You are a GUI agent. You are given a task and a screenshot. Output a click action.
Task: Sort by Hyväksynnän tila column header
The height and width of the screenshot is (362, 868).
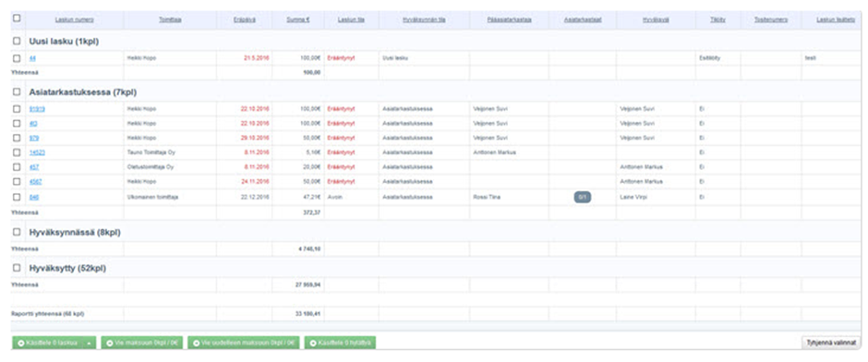pos(424,20)
